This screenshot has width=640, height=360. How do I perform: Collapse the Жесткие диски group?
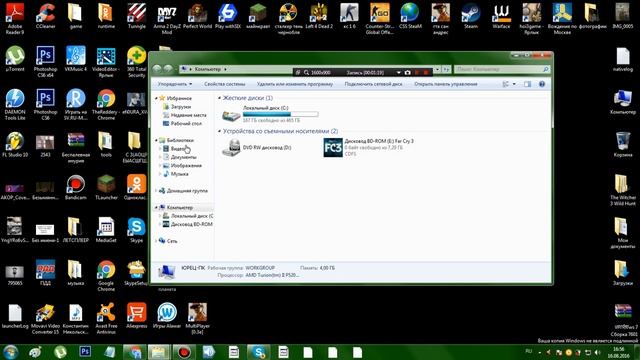pyautogui.click(x=220, y=98)
